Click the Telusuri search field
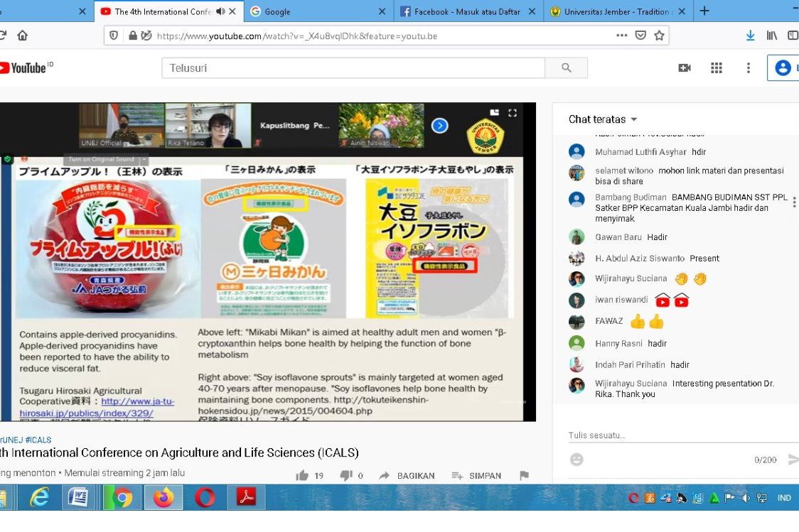Screen dimensions: 799x532 pos(353,67)
